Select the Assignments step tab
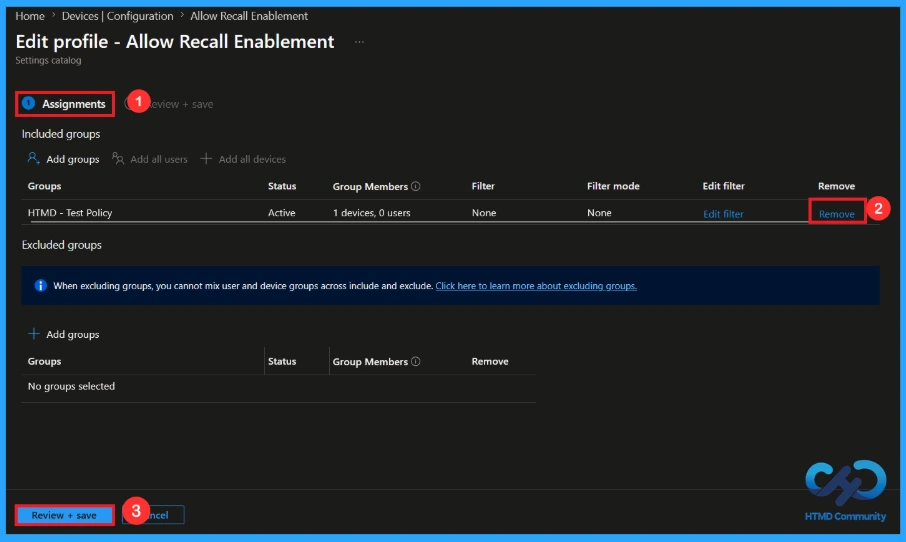The image size is (906, 542). pyautogui.click(x=65, y=104)
